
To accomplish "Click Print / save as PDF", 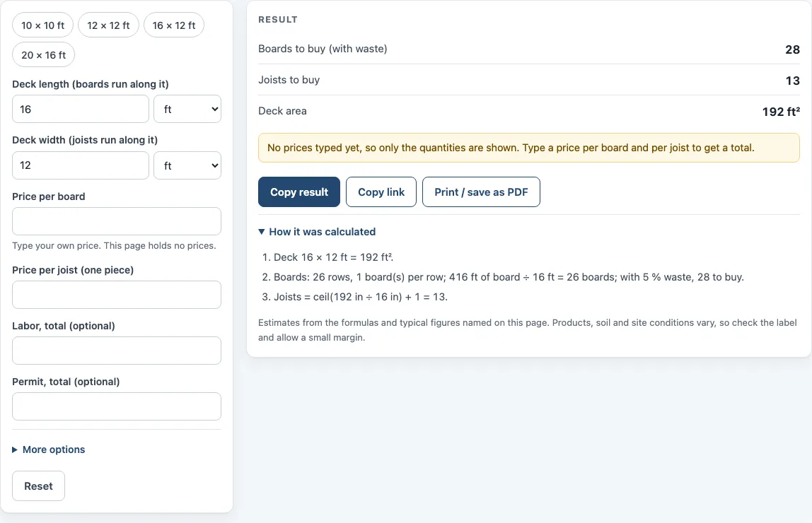I will [481, 192].
